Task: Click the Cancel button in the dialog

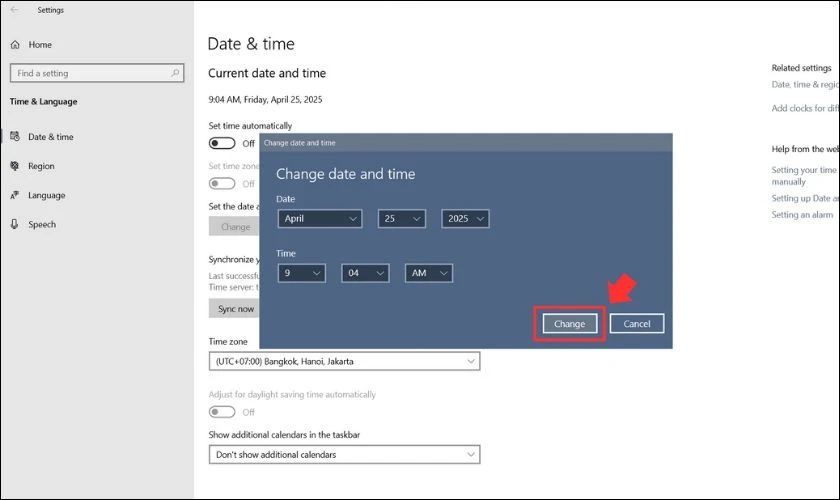Action: [x=636, y=324]
